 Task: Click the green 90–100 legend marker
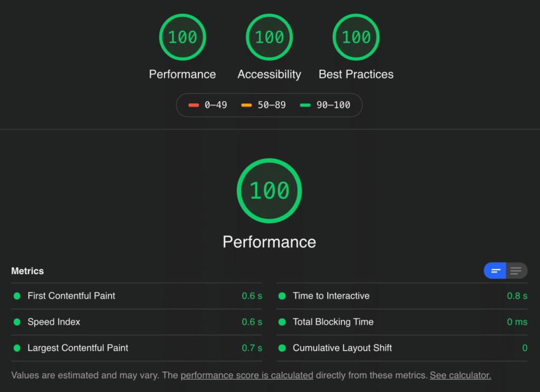tap(305, 105)
